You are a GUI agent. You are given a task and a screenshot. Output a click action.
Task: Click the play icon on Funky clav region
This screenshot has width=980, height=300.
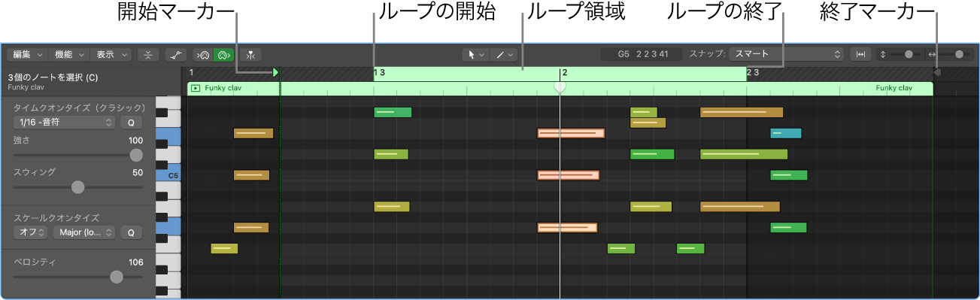pyautogui.click(x=196, y=88)
